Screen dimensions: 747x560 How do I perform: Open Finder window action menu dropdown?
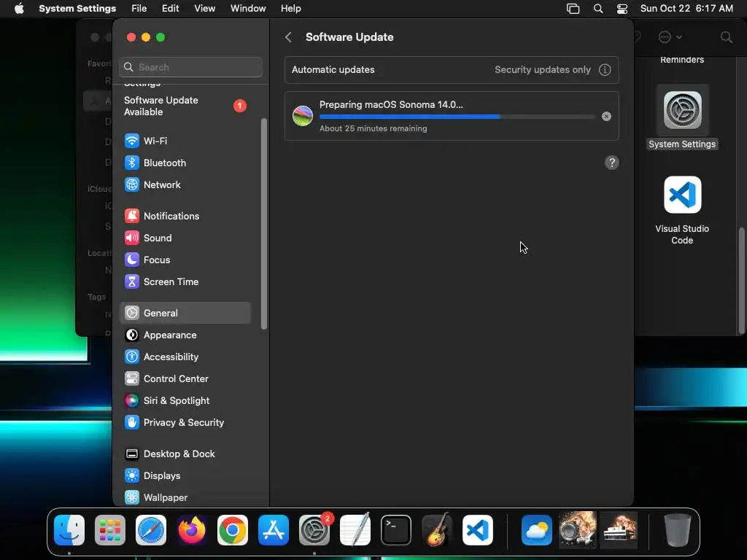670,37
